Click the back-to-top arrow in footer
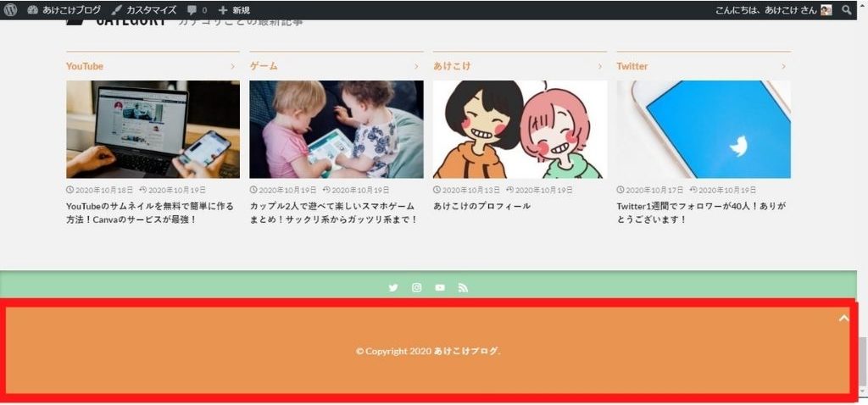The height and width of the screenshot is (405, 868). [843, 318]
